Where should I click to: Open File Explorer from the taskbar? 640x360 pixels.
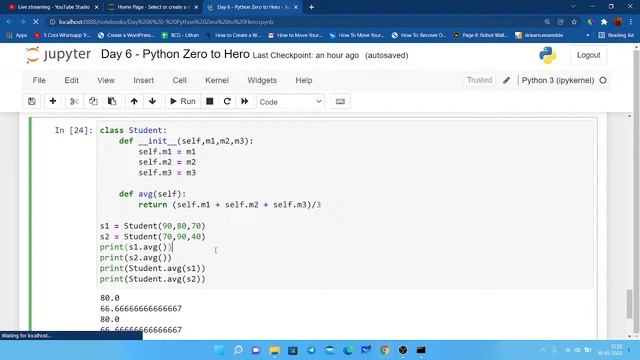274,350
